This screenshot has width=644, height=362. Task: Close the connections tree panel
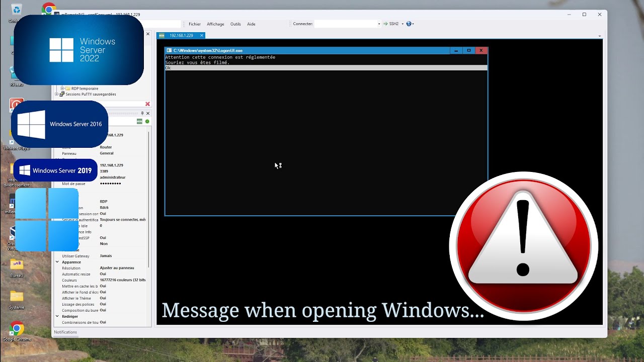point(148,34)
